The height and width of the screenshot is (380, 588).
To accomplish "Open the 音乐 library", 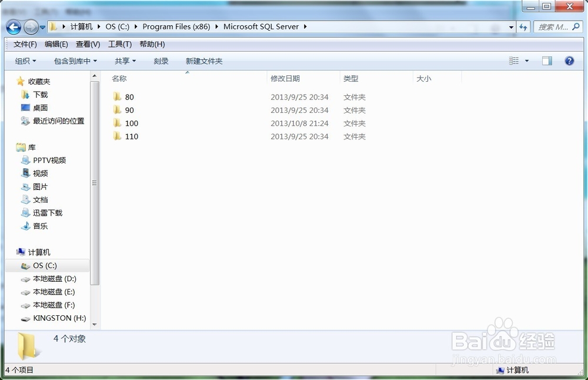I will point(40,226).
